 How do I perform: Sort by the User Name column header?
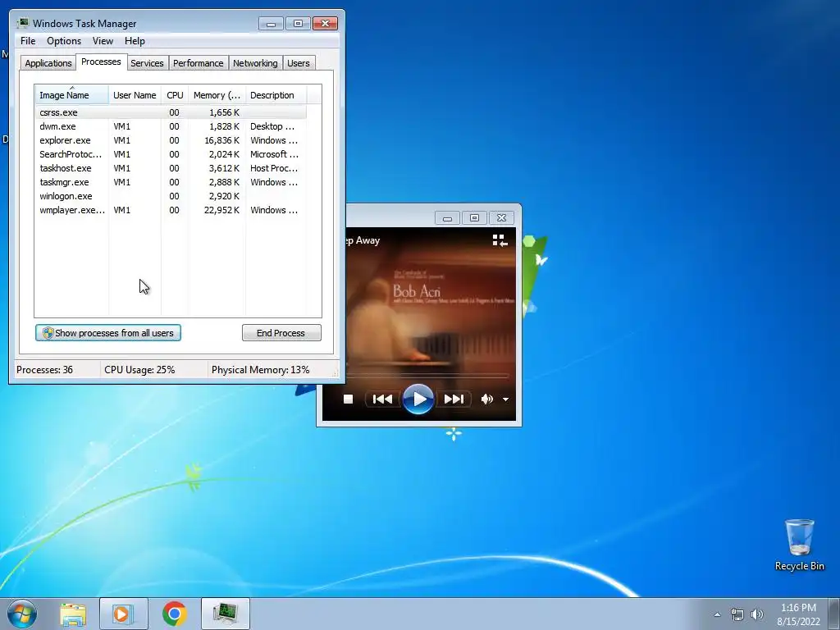(x=135, y=95)
